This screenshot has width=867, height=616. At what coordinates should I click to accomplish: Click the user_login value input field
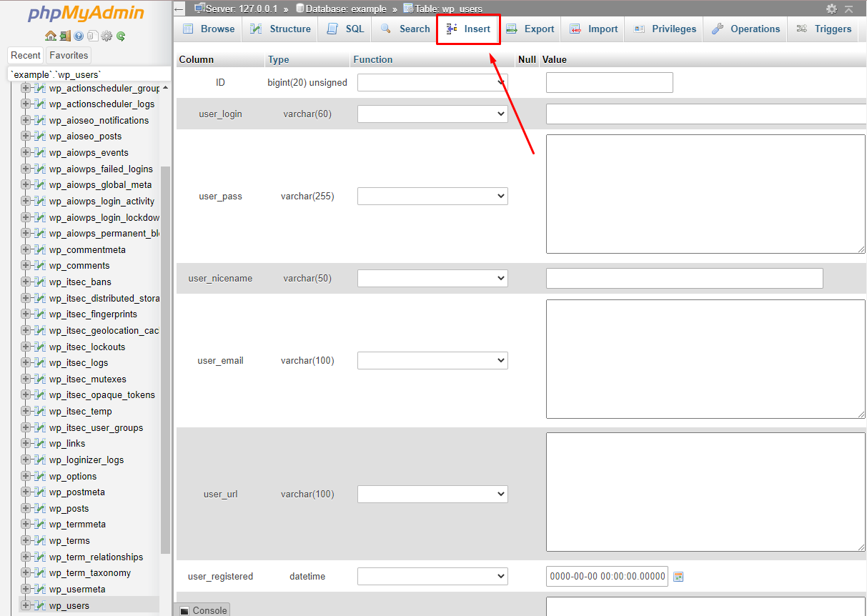point(706,114)
